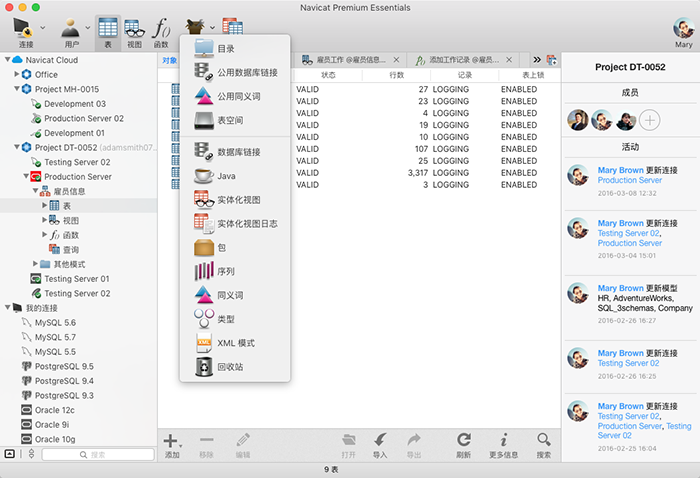
Task: Collapse the Navicat Cloud tree node
Action: [x=7, y=59]
